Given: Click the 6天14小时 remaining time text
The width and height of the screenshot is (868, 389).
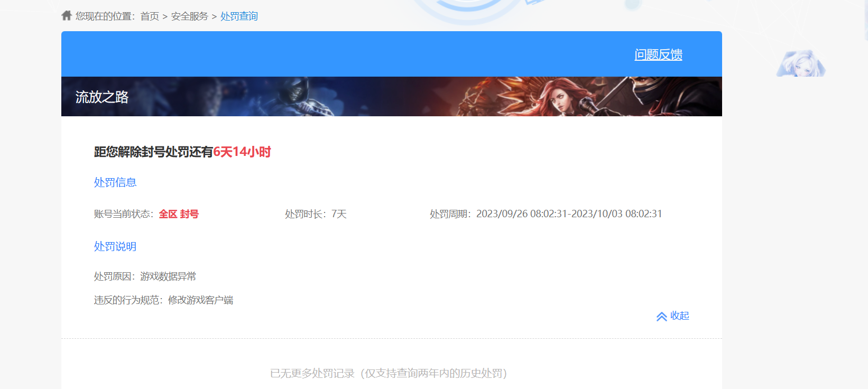Looking at the screenshot, I should (242, 152).
